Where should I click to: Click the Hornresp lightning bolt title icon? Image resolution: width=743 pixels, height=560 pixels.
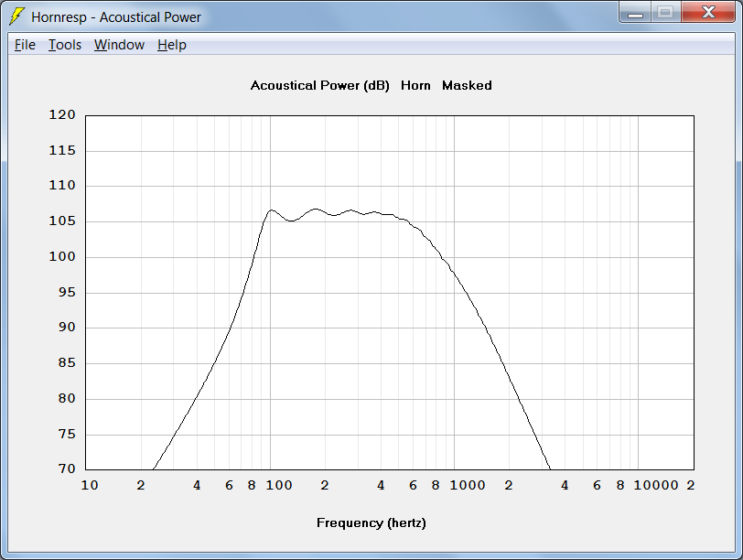[16, 16]
